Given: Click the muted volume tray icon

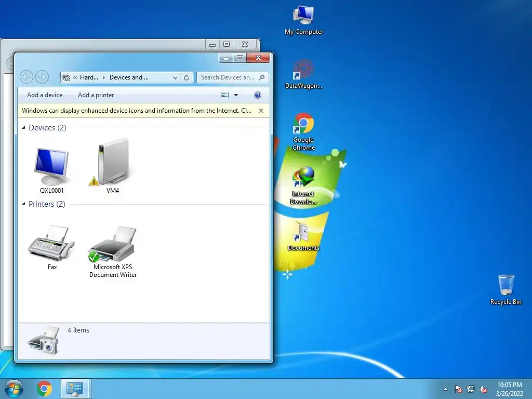Looking at the screenshot, I should [483, 389].
